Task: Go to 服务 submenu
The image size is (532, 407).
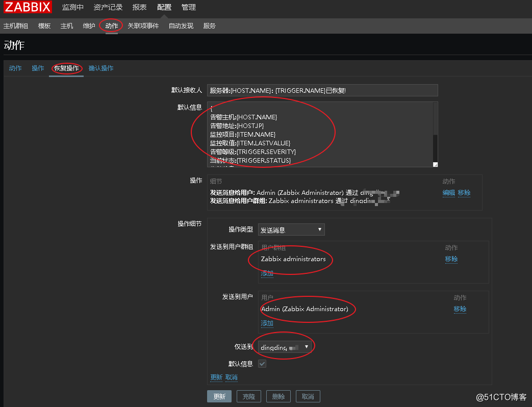Action: point(209,26)
